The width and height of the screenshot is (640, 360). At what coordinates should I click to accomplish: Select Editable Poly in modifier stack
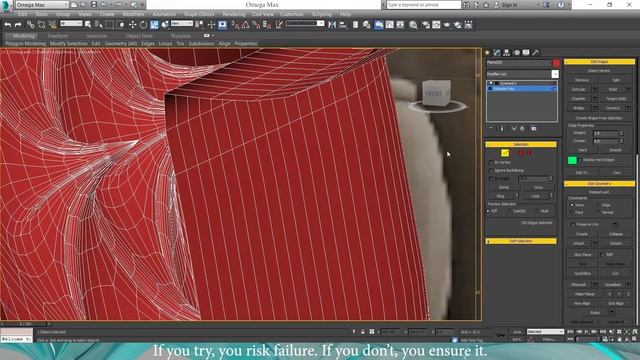tap(522, 89)
